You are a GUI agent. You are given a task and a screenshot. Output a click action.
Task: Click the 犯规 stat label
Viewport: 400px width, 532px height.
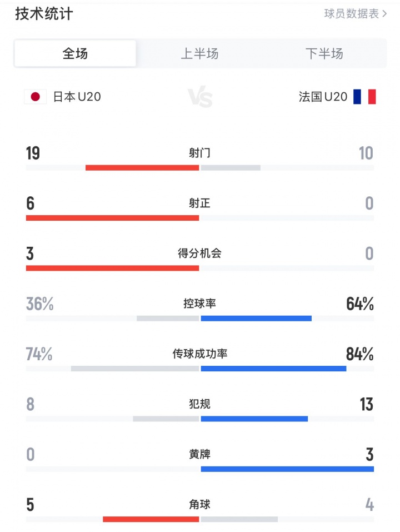(x=199, y=404)
